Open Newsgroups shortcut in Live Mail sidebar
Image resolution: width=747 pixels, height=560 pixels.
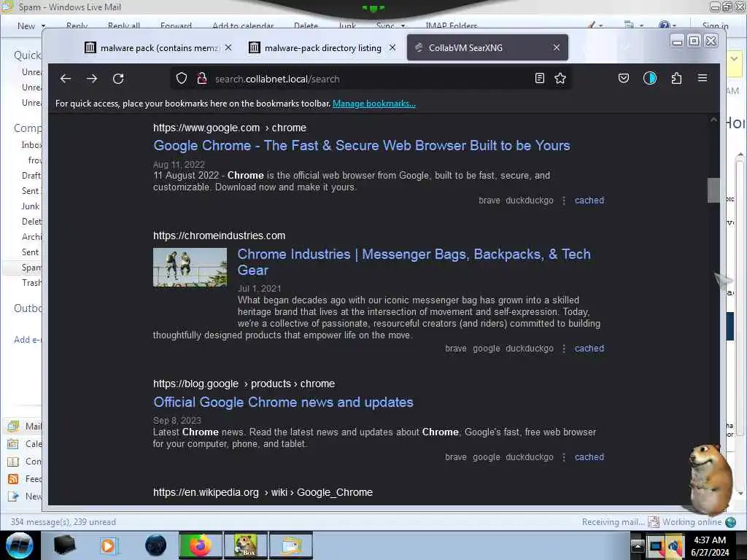(x=25, y=496)
